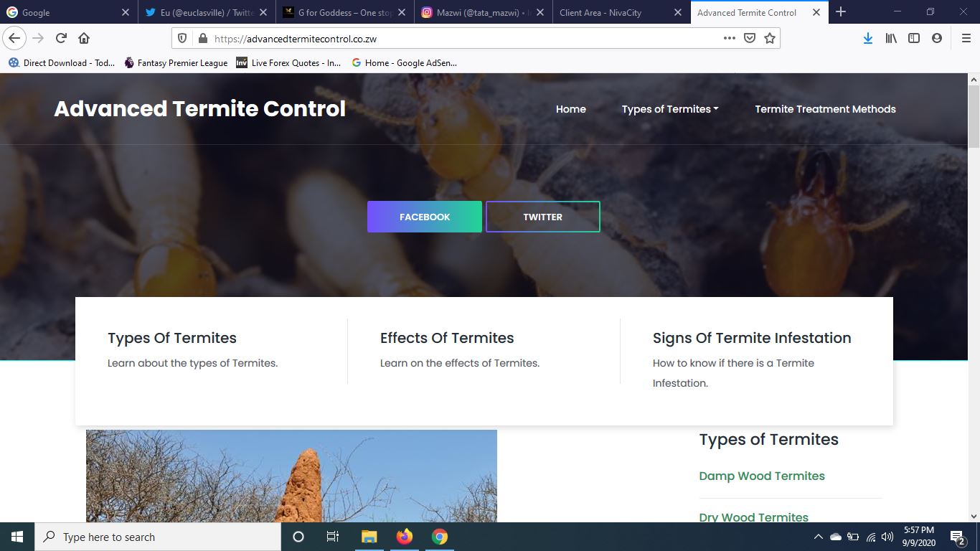Click the TWITTER button
980x551 pixels.
(542, 217)
